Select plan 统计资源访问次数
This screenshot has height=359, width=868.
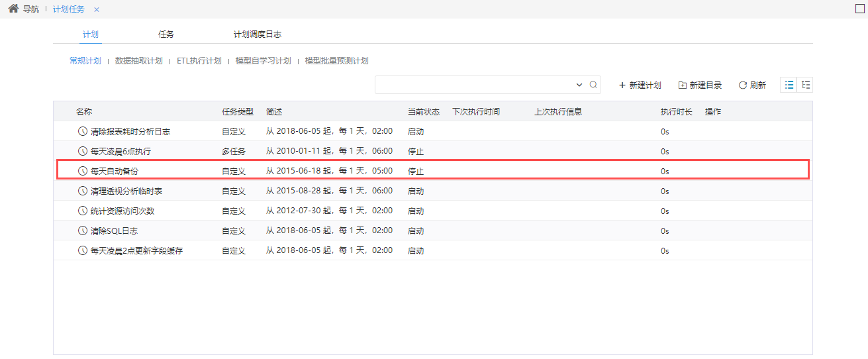[x=122, y=211]
